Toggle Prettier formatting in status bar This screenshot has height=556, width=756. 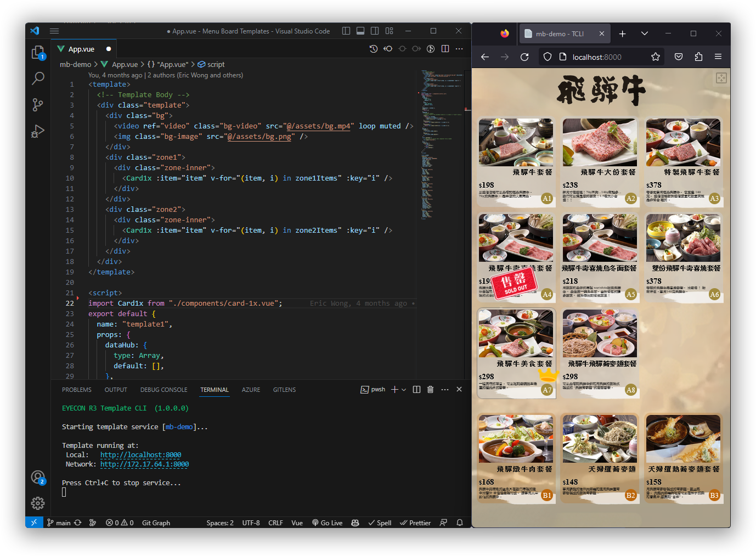coord(415,523)
